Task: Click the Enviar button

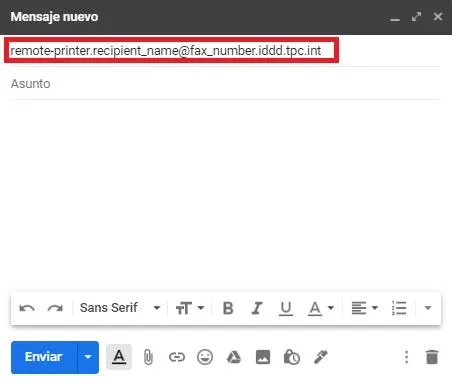Action: click(x=44, y=357)
